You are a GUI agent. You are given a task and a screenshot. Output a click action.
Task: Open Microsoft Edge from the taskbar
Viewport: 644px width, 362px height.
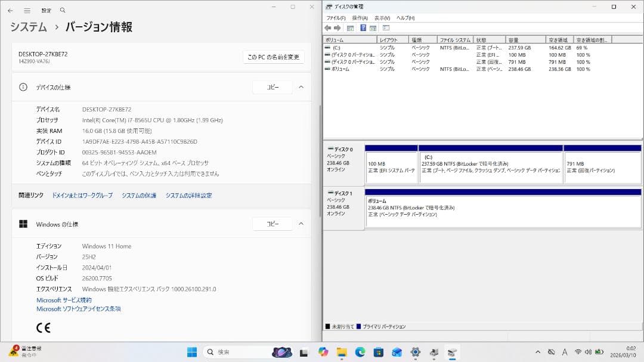360,352
